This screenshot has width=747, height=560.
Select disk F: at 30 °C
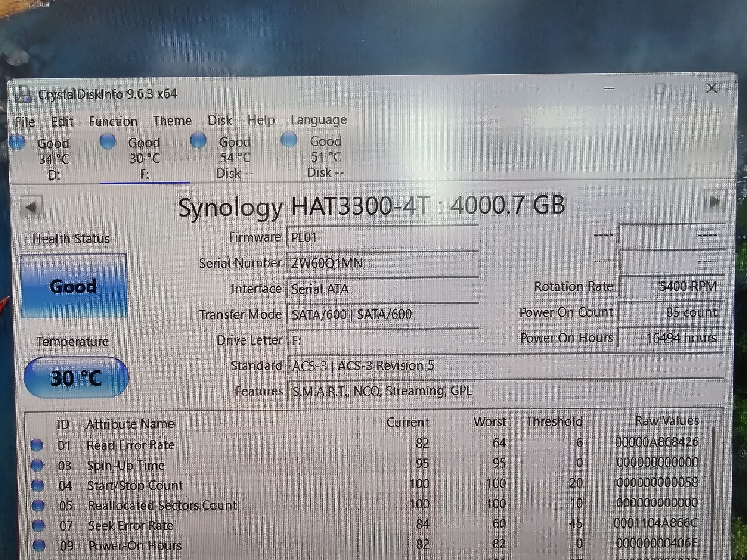145,158
